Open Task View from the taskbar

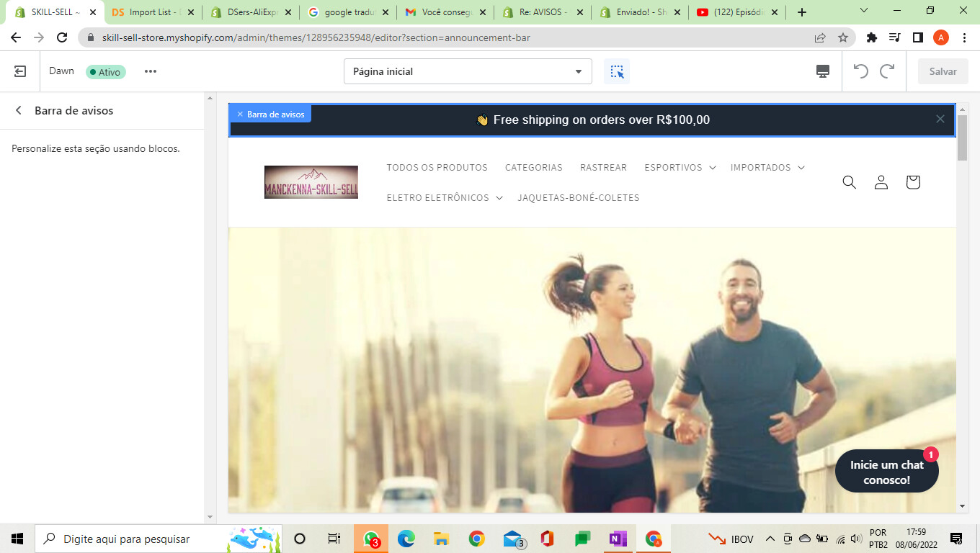pyautogui.click(x=334, y=539)
